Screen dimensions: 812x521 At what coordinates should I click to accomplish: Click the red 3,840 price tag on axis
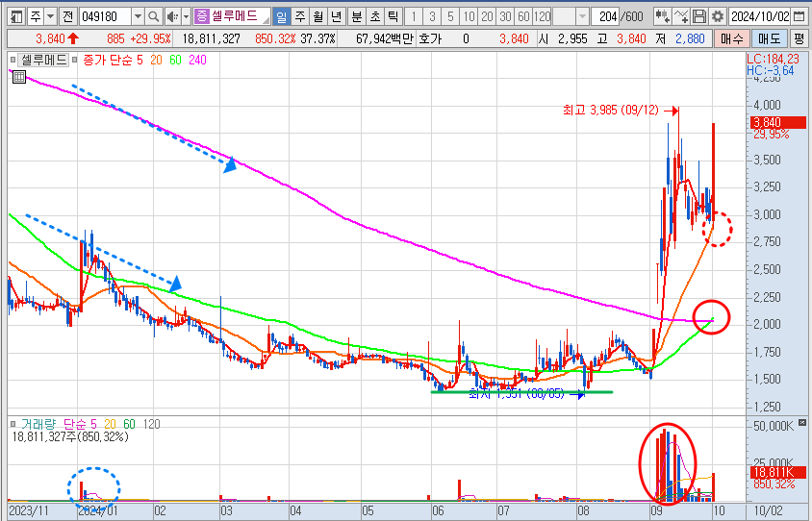pos(778,123)
